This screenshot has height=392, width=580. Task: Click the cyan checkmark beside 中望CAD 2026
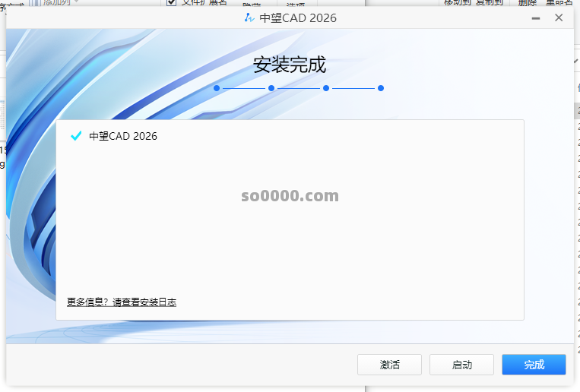(x=76, y=136)
